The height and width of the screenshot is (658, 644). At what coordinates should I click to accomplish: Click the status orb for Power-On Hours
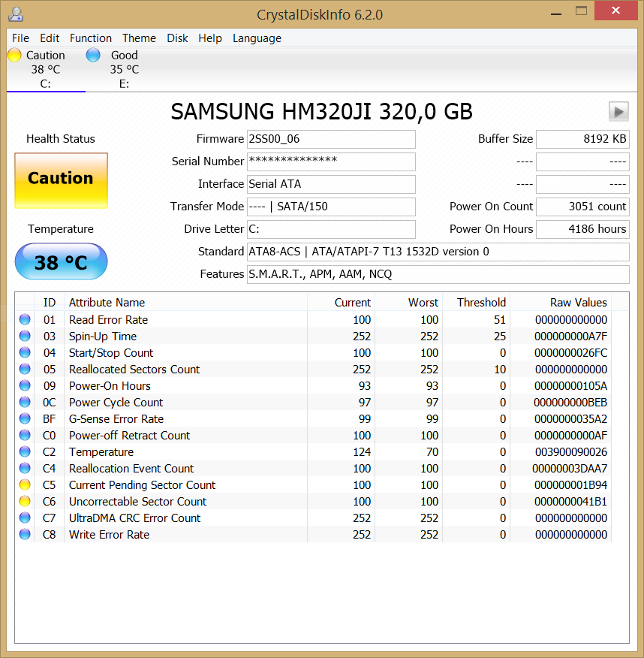click(25, 385)
